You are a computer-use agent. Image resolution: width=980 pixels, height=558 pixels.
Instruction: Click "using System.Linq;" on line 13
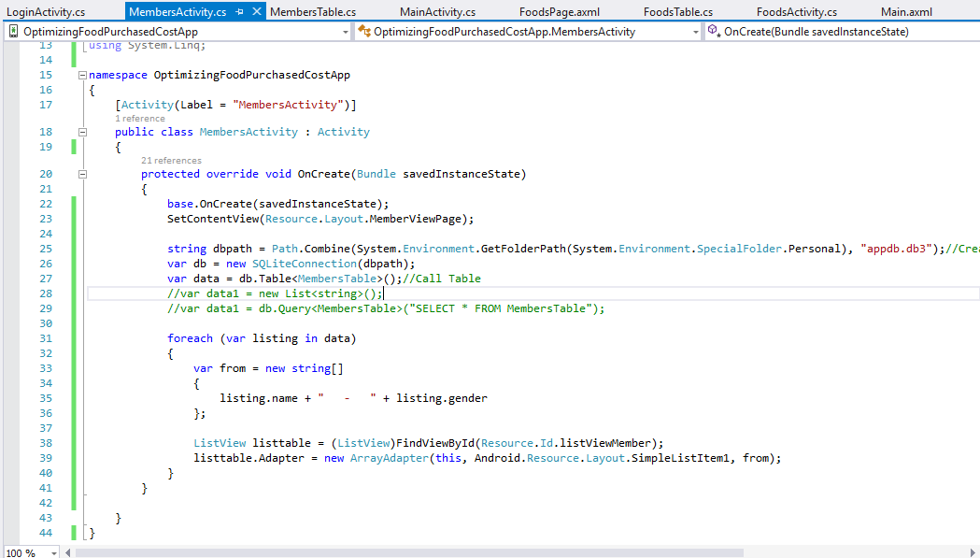pos(147,45)
